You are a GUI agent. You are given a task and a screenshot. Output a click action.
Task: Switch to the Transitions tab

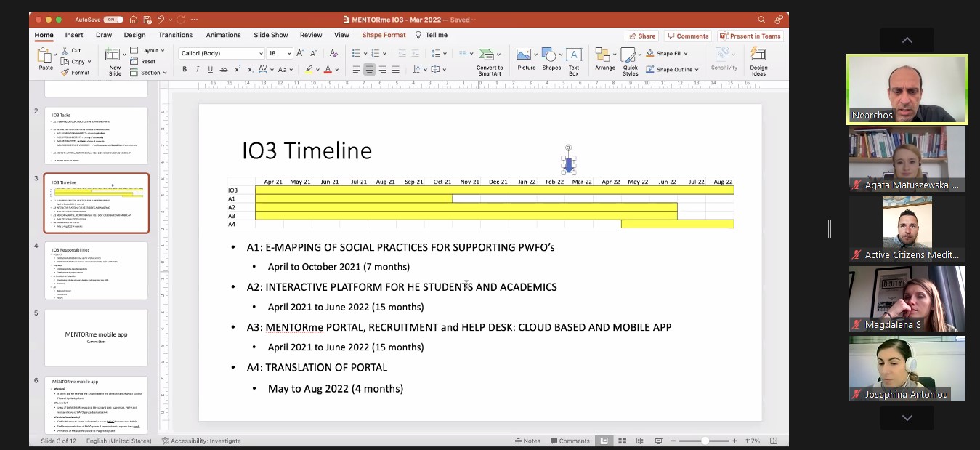[175, 35]
